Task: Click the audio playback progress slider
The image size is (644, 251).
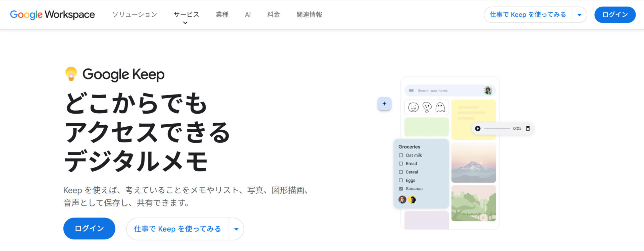Action: tap(497, 128)
